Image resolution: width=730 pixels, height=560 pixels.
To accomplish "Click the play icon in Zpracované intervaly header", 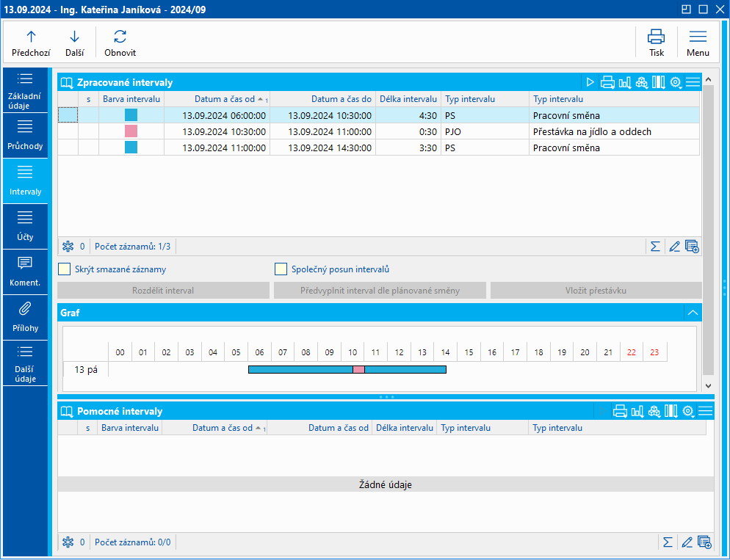I will point(590,82).
